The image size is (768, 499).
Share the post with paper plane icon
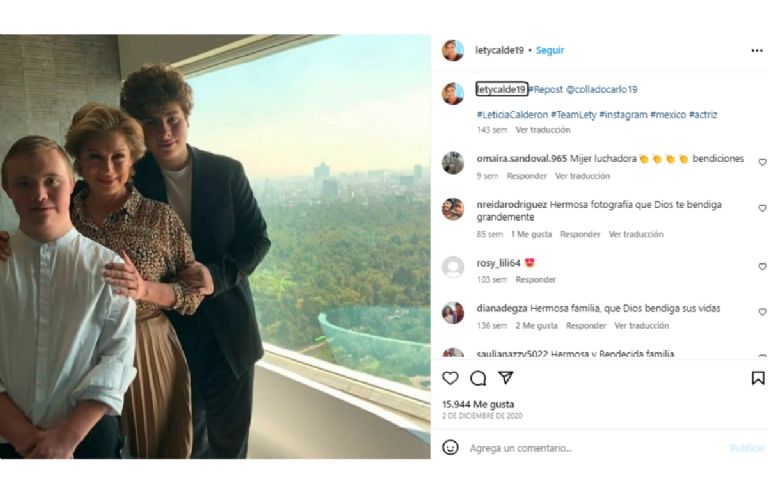click(x=506, y=378)
